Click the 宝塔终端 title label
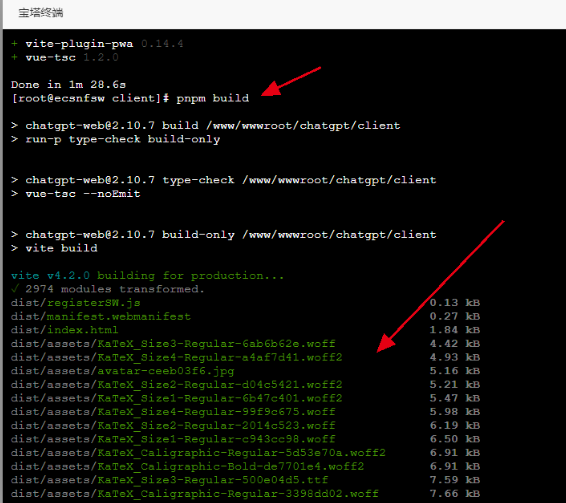Image resolution: width=566 pixels, height=503 pixels. point(41,13)
